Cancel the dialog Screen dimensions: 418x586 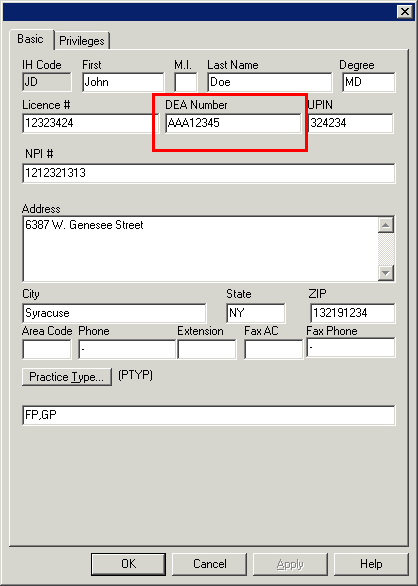click(x=209, y=564)
